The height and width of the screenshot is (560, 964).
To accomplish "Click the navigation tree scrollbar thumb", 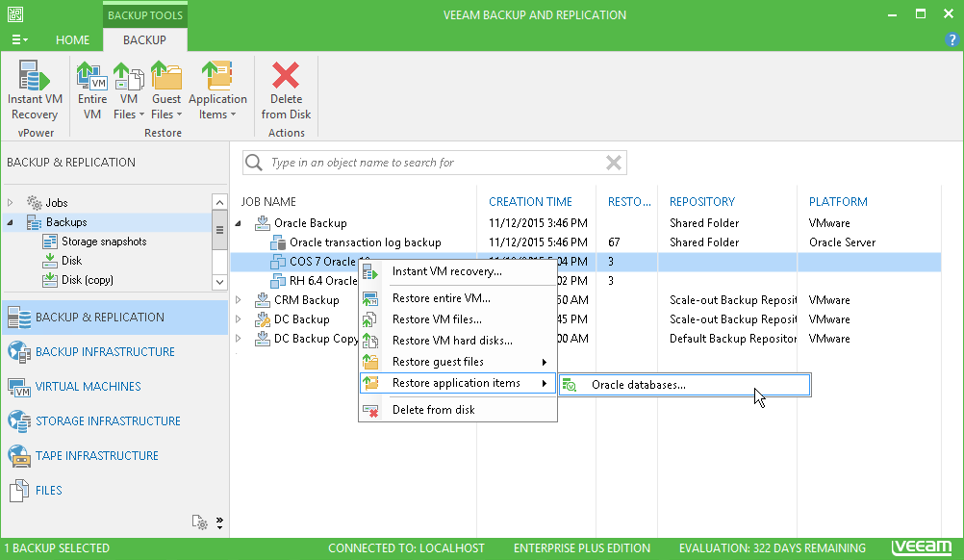I will point(219,230).
